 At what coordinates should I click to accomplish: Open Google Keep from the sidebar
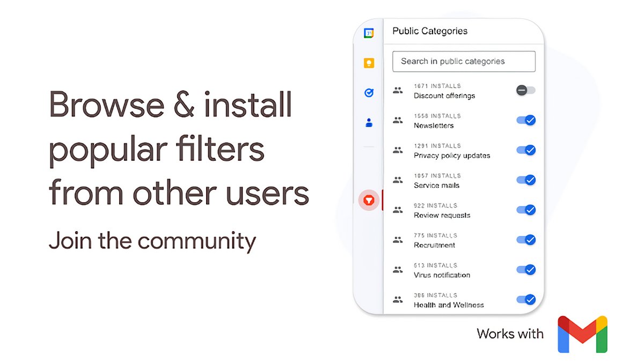tap(368, 63)
